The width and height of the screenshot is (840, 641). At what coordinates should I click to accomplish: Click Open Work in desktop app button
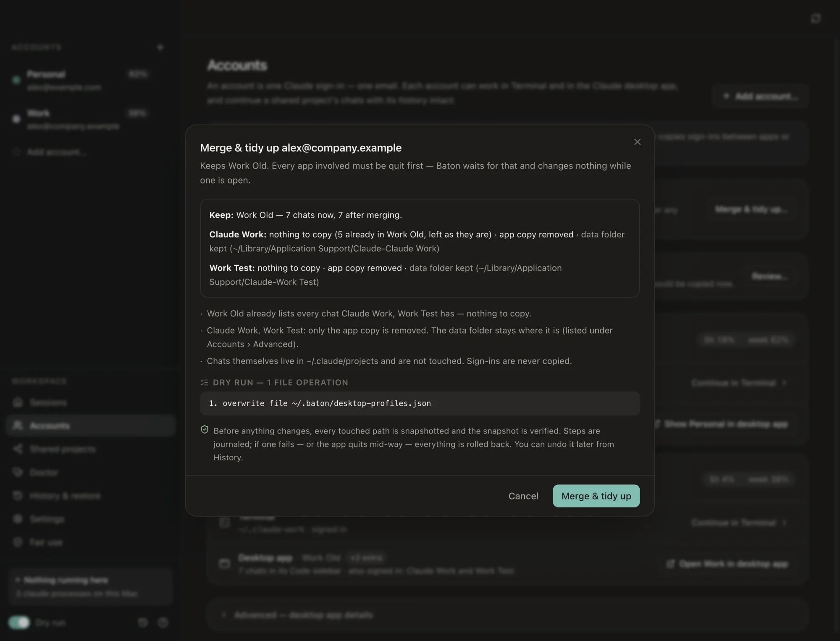tap(727, 564)
